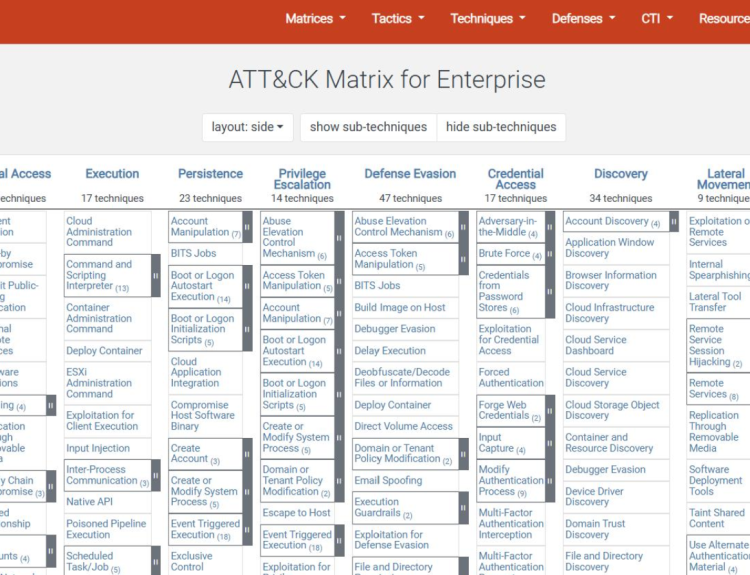Open the Privilege Escalation tactic header
750x575 pixels.
pyautogui.click(x=302, y=179)
